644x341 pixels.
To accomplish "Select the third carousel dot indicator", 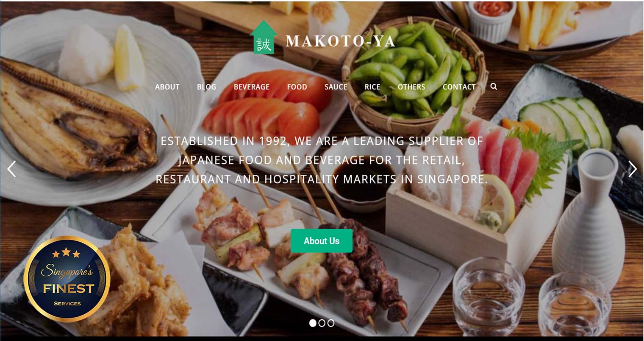I will 331,323.
